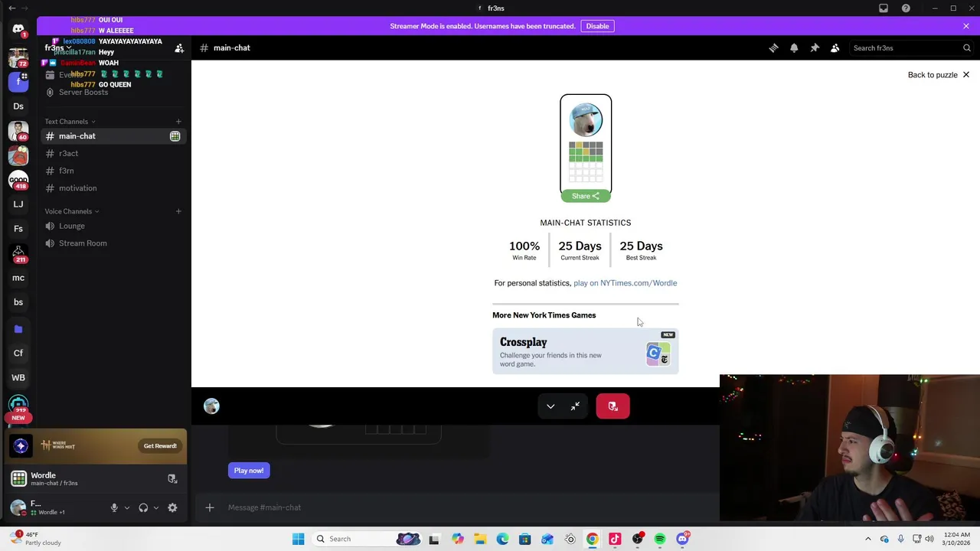Open the Ds server
Image resolution: width=980 pixels, height=551 pixels.
[18, 106]
